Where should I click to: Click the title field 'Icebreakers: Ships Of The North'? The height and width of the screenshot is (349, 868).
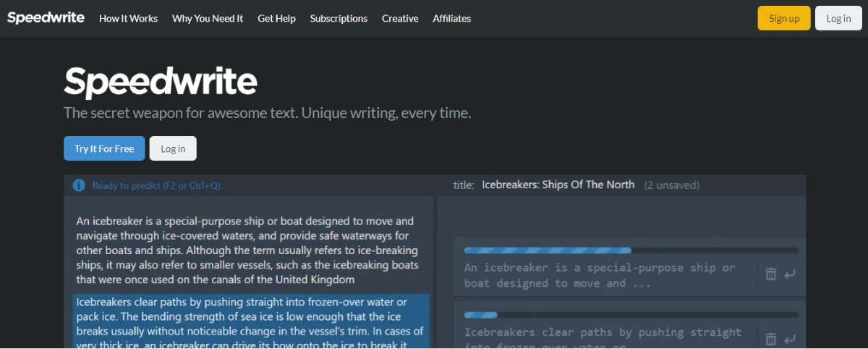[x=558, y=185]
